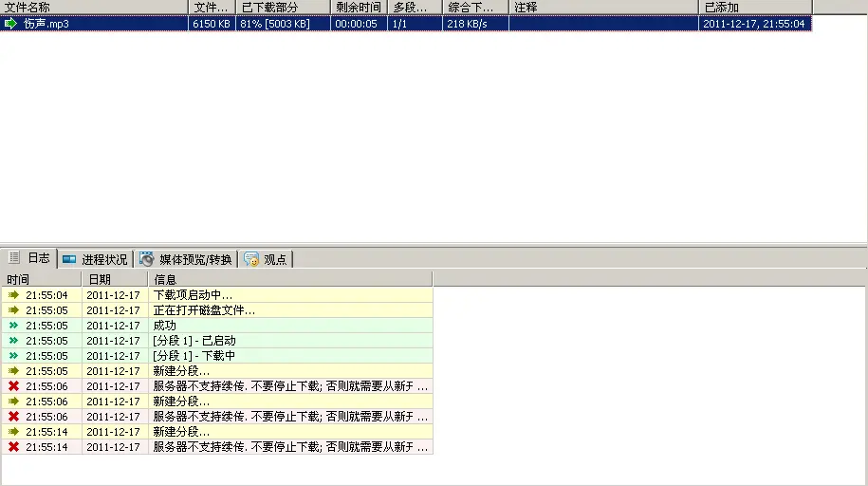The image size is (868, 486).
Task: Click the 日期 log column header
Action: pos(115,279)
